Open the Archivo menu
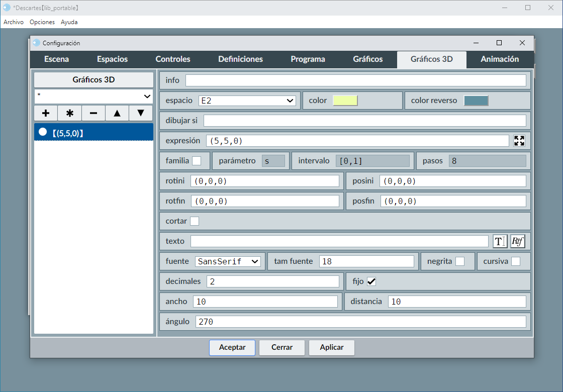 14,22
